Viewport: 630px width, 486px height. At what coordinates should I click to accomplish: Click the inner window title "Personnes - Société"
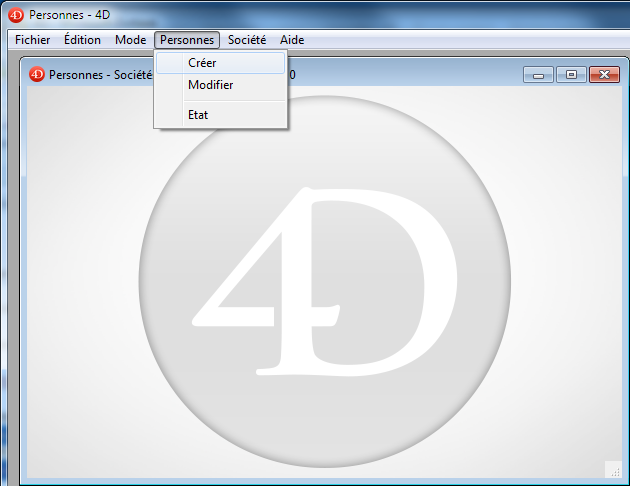click(100, 74)
